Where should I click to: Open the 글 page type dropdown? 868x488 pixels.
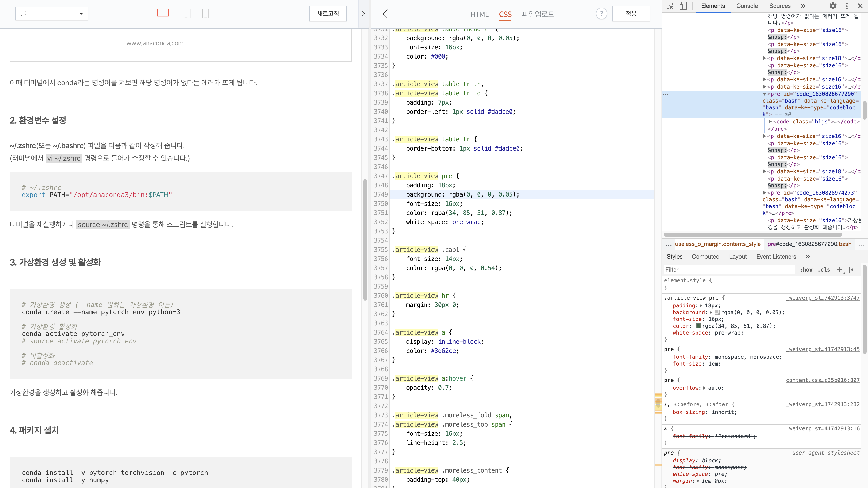(x=52, y=14)
